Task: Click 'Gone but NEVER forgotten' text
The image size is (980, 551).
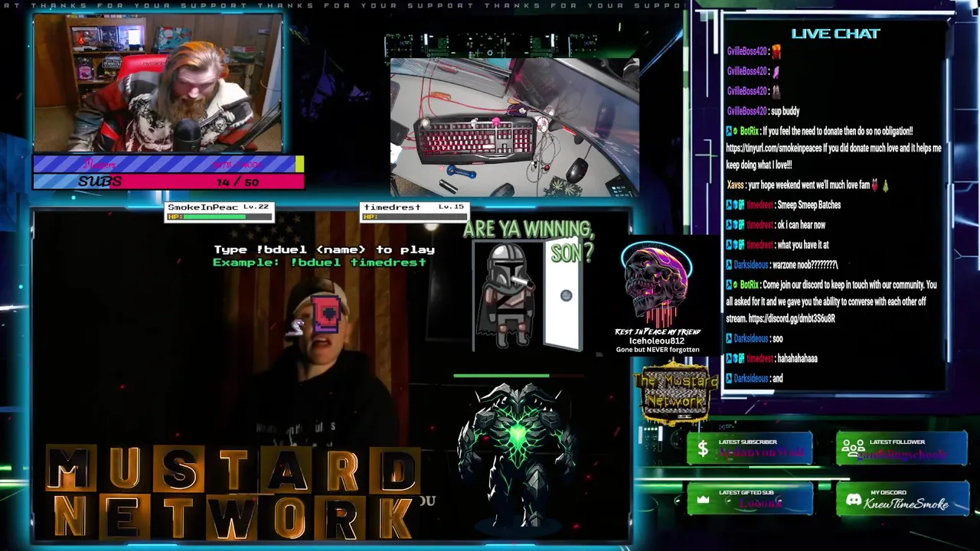Action: [x=658, y=350]
